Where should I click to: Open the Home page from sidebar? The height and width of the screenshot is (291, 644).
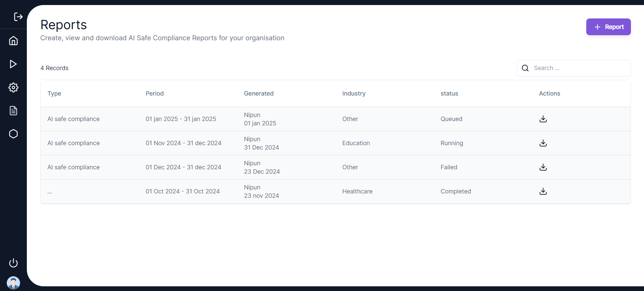point(13,41)
